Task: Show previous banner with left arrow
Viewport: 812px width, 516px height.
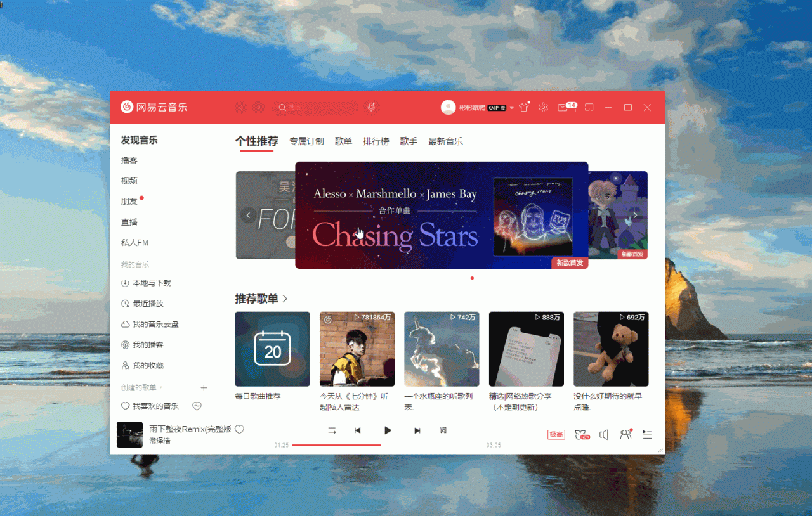Action: point(249,216)
